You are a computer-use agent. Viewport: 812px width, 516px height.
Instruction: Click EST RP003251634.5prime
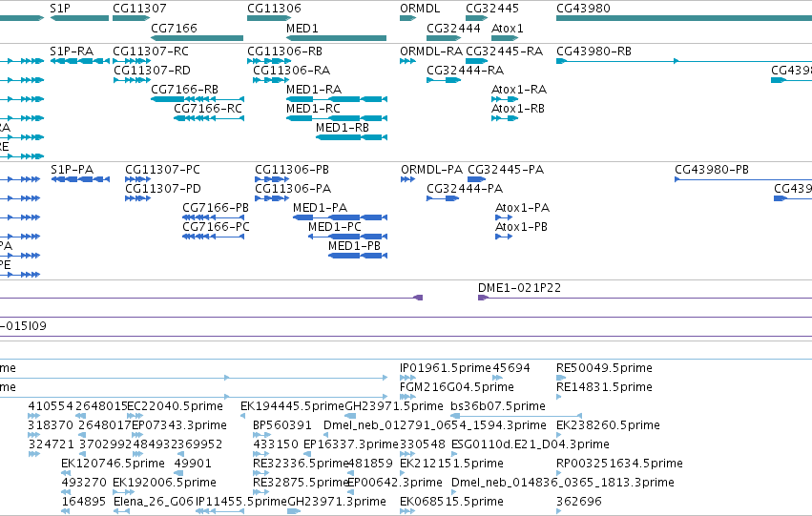pos(559,473)
